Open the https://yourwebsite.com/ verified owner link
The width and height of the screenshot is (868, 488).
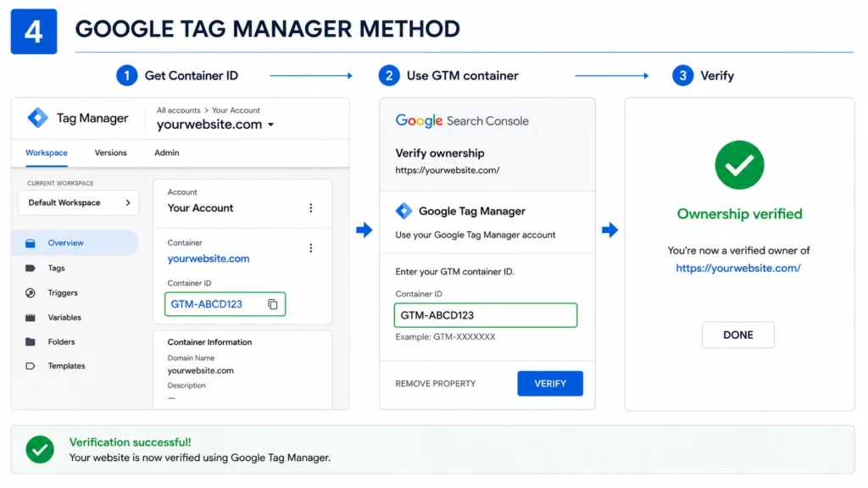738,268
